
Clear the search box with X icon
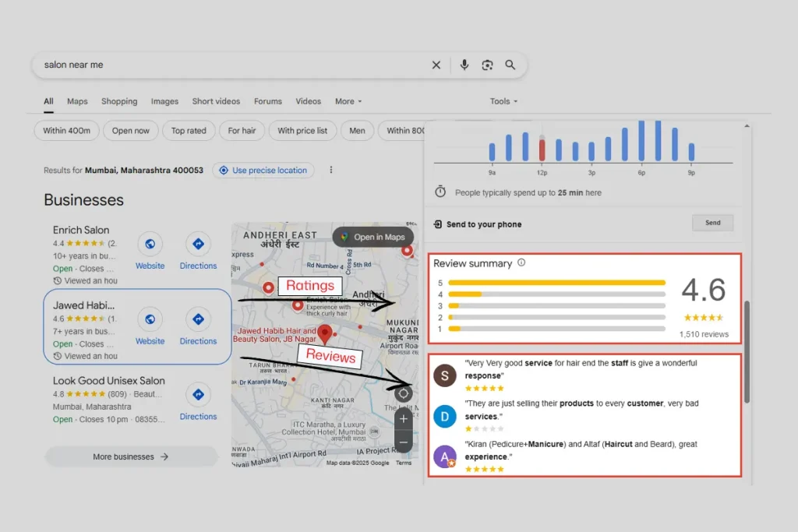pyautogui.click(x=436, y=65)
